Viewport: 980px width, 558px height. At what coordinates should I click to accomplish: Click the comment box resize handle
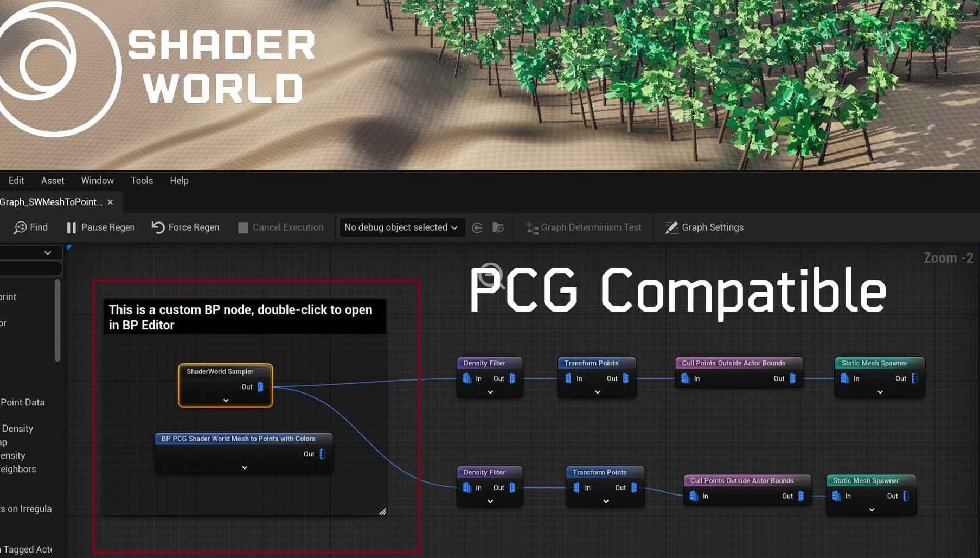(382, 511)
